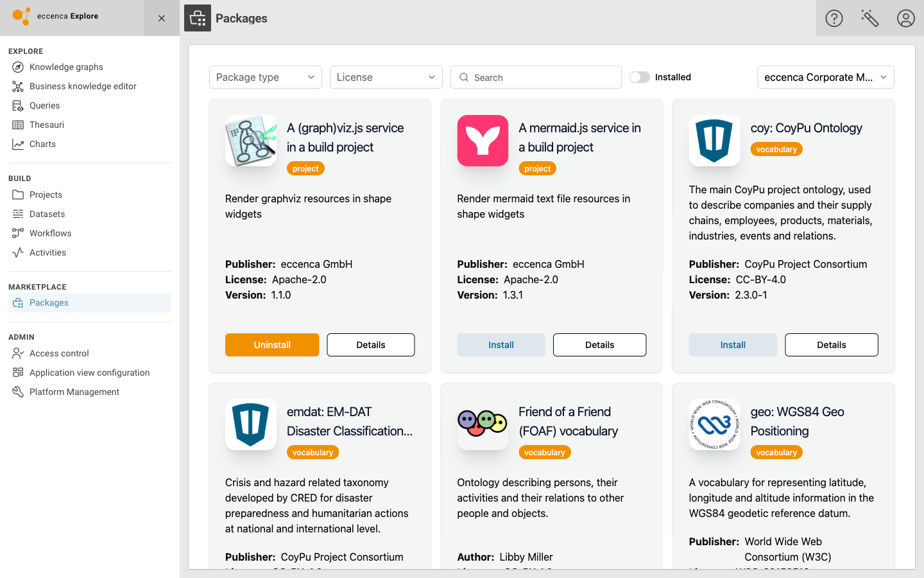Screen dimensions: 924x578
Task: Open the Package type dropdown
Action: (x=266, y=77)
